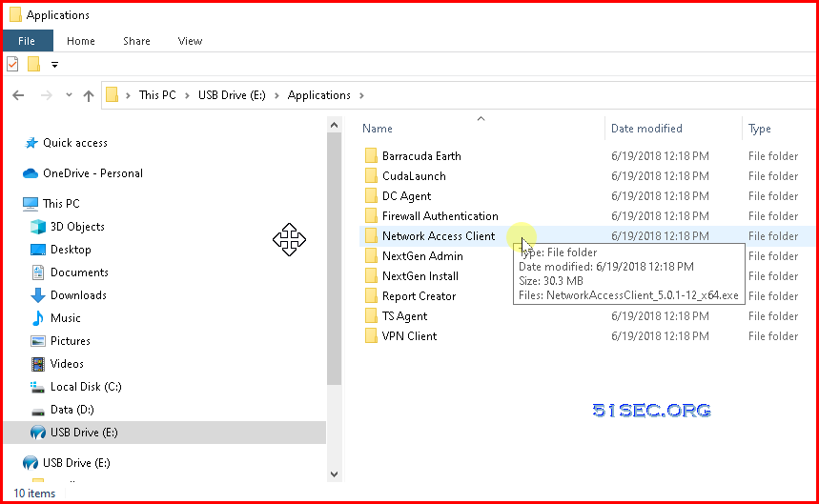Click the Videos film icon
This screenshot has width=819, height=504.
[37, 364]
